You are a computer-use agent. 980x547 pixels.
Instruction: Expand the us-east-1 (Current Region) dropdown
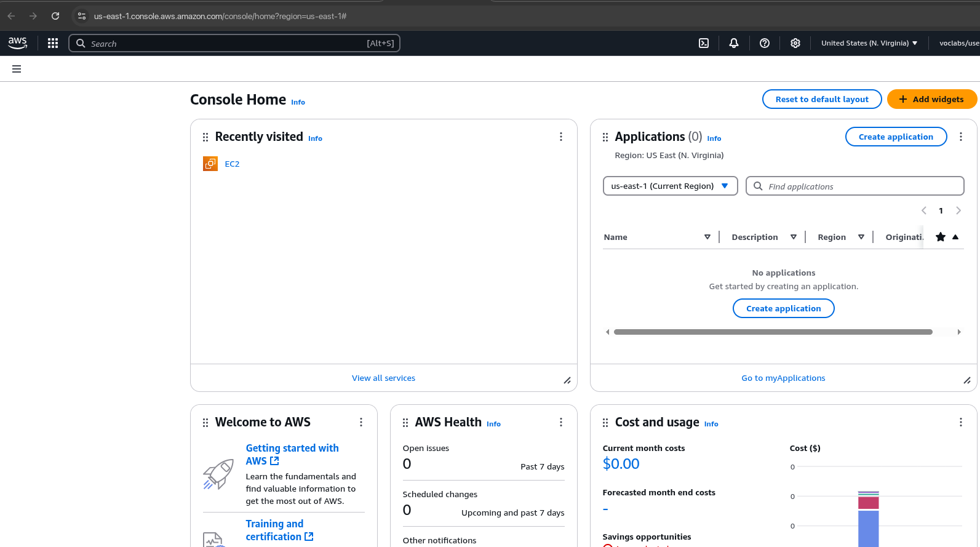click(x=670, y=186)
